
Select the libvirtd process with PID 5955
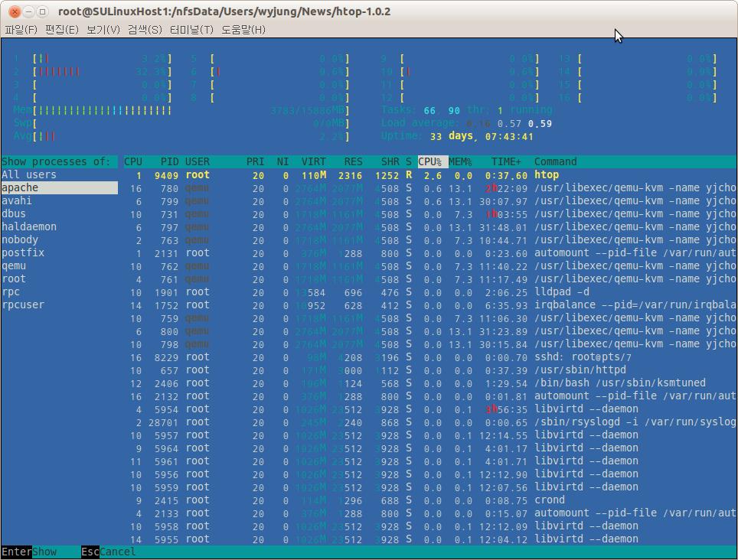click(430, 539)
